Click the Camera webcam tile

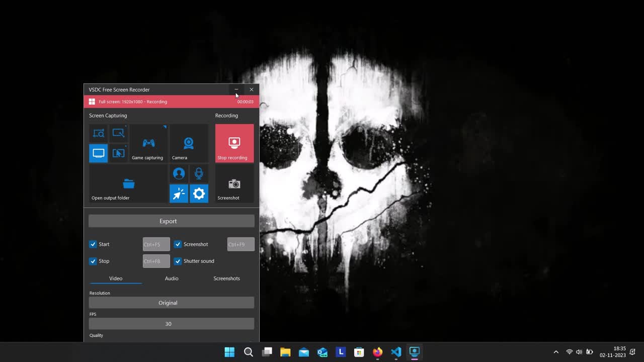(x=189, y=144)
